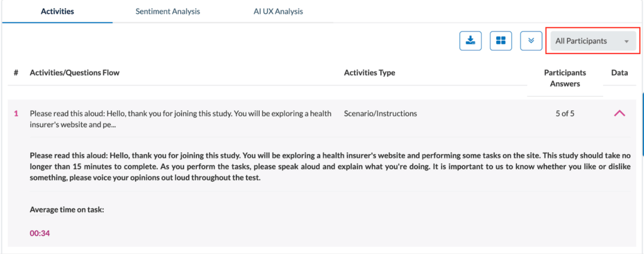Switch to grid view icon
This screenshot has width=644, height=254.
[501, 41]
